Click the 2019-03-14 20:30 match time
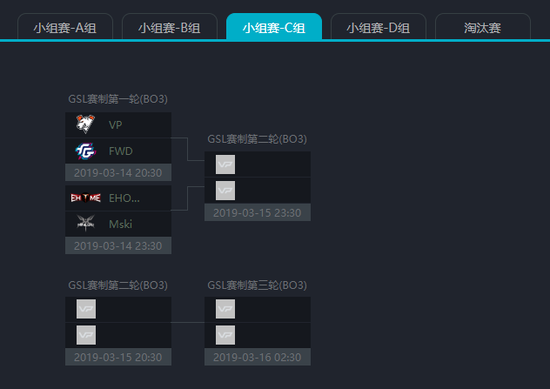The image size is (550, 389). click(x=118, y=173)
